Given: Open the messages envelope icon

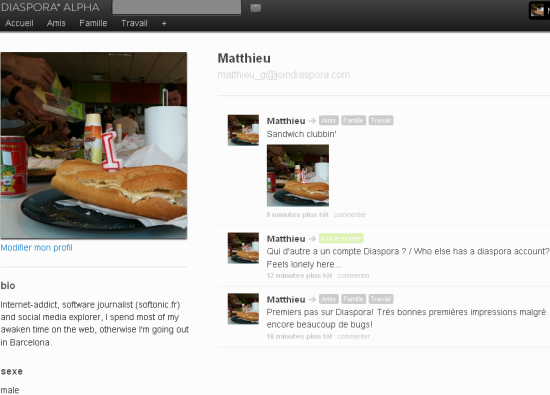Looking at the screenshot, I should 256,8.
